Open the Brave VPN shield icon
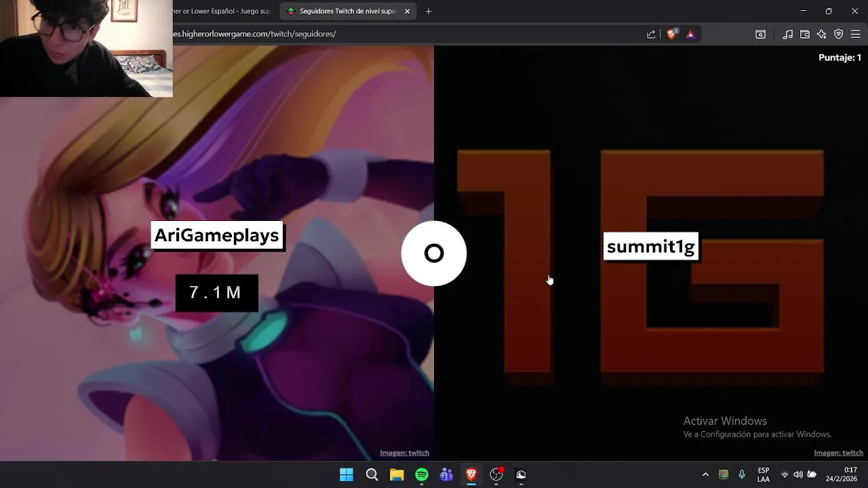 point(838,34)
